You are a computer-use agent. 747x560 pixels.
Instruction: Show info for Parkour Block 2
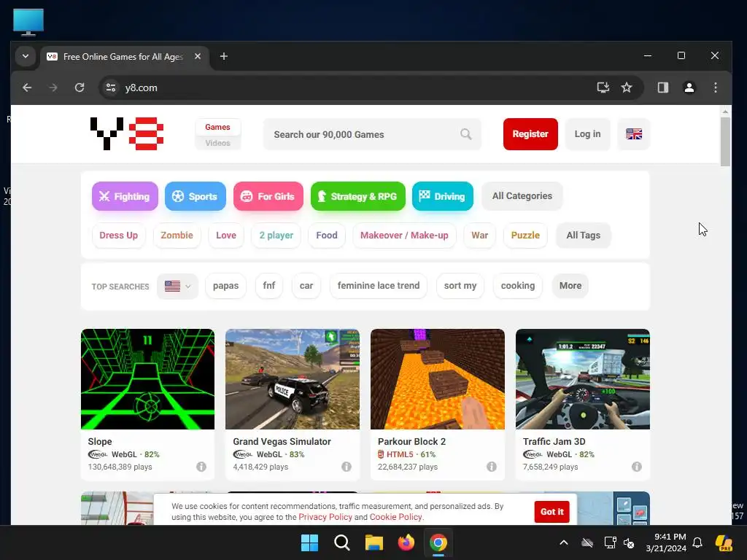[x=492, y=467]
